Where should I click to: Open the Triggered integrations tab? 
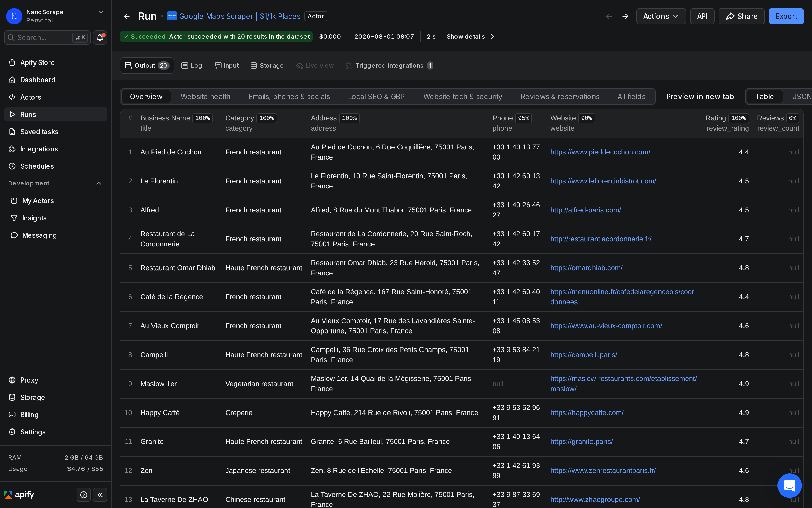click(389, 66)
